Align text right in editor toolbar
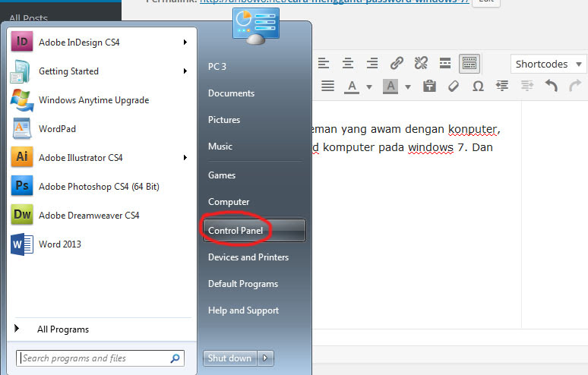This screenshot has height=375, width=588. click(372, 63)
